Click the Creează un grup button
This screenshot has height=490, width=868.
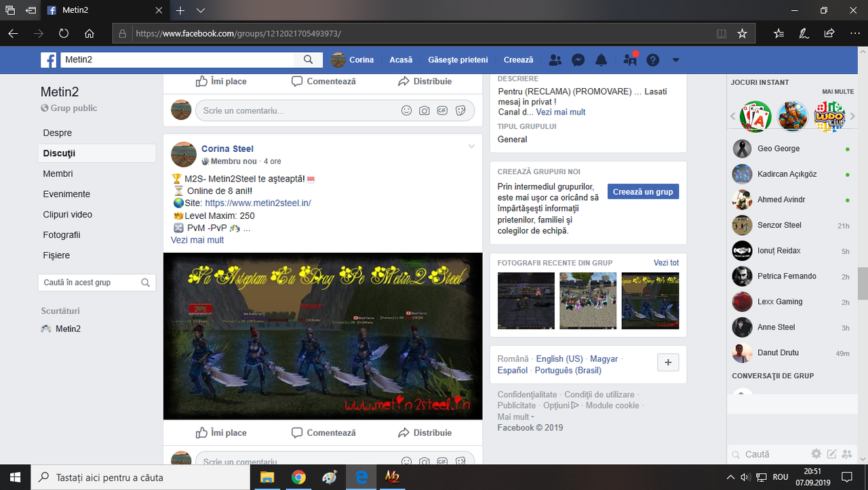click(x=643, y=192)
